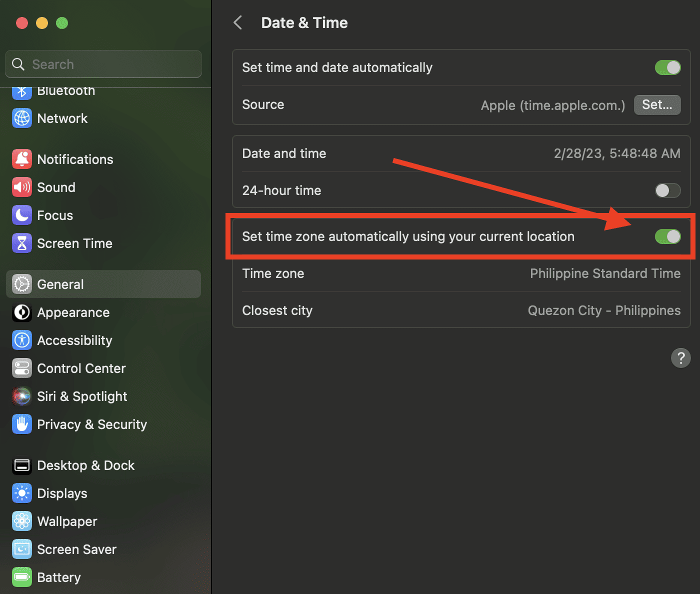Disable Set time and date automatically

(667, 67)
